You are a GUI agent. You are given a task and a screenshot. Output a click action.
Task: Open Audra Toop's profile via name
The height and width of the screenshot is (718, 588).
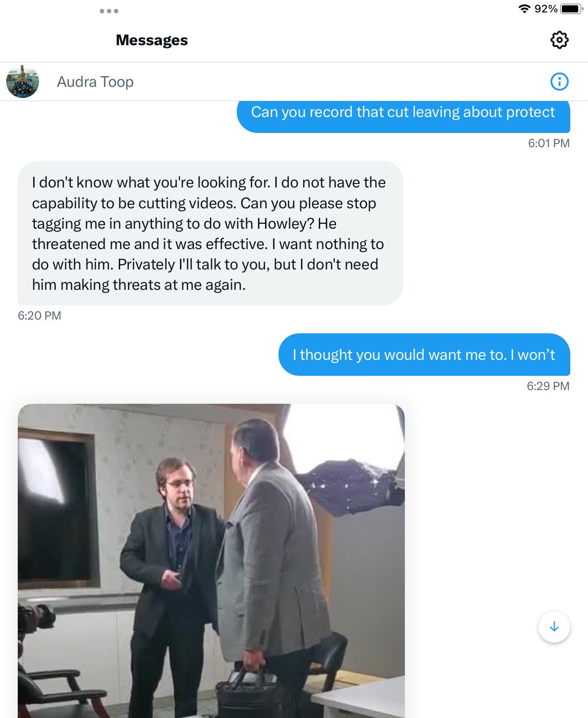pos(95,82)
